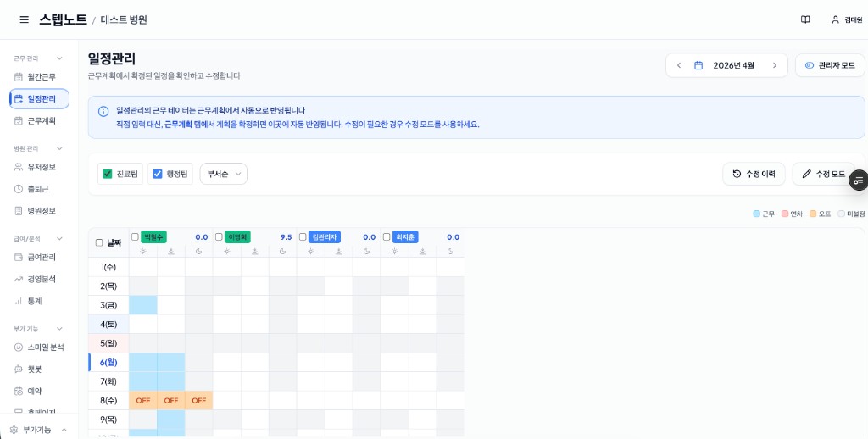This screenshot has width=868, height=439.
Task: Click the moon icon under 최지훈
Action: pyautogui.click(x=450, y=252)
